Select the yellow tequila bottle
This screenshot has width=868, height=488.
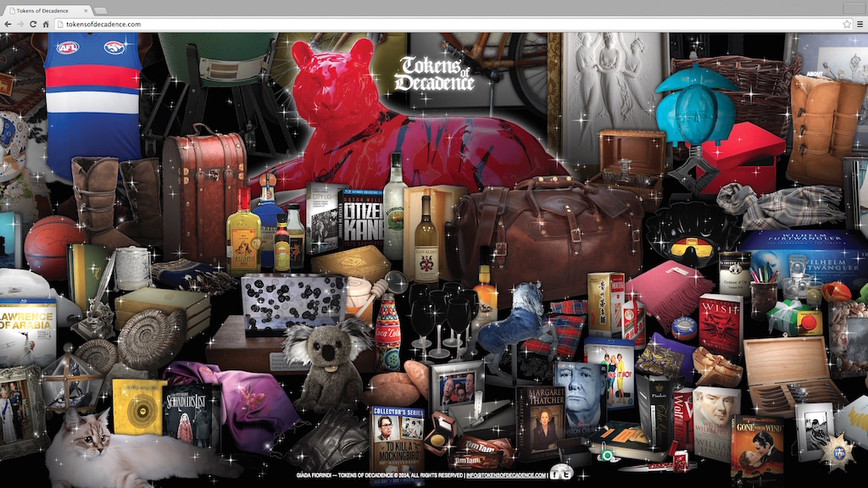[243, 232]
